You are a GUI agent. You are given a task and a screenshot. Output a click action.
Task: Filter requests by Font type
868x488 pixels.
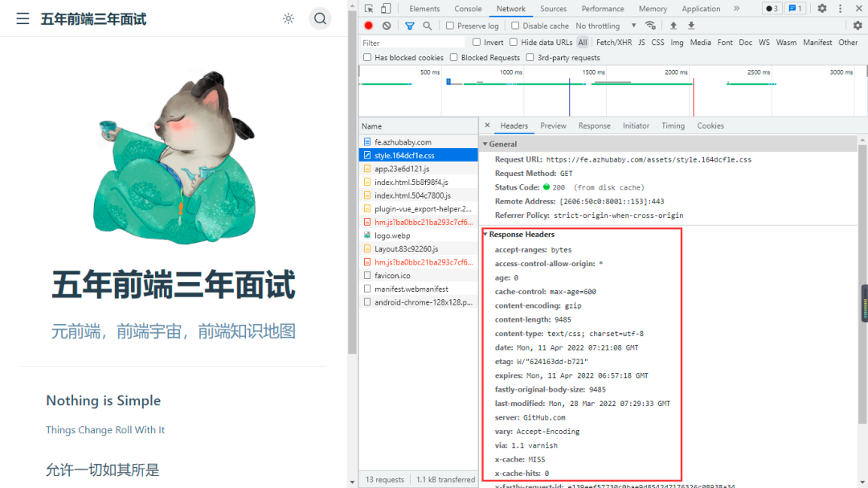pos(725,42)
